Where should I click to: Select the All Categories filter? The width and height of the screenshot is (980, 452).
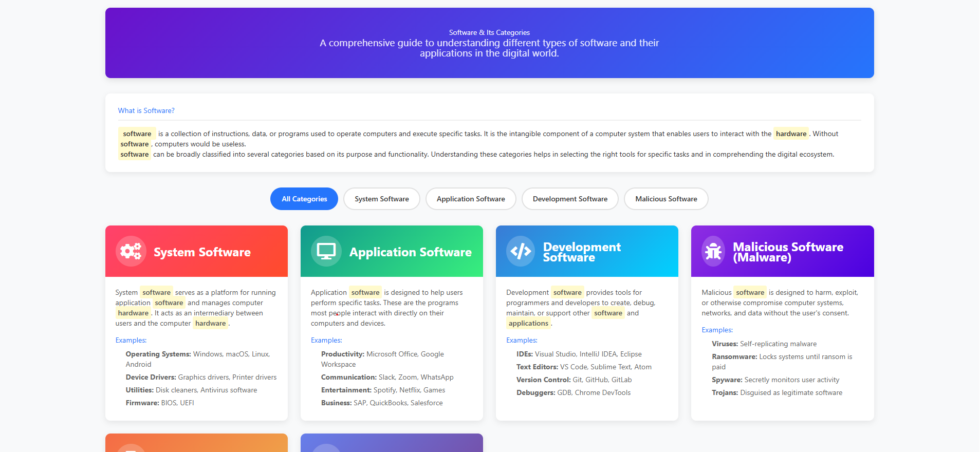pos(304,199)
